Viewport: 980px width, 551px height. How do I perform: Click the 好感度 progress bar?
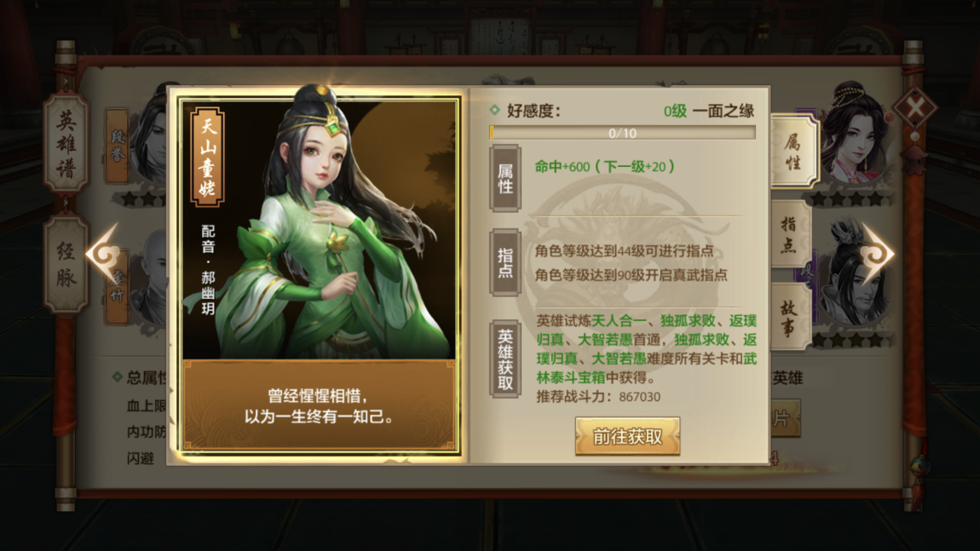tap(622, 133)
